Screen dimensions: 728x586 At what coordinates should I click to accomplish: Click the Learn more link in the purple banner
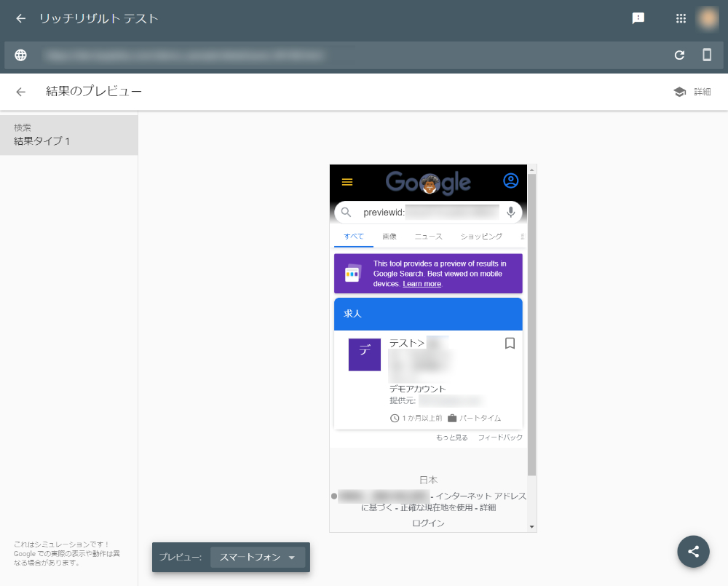[422, 284]
